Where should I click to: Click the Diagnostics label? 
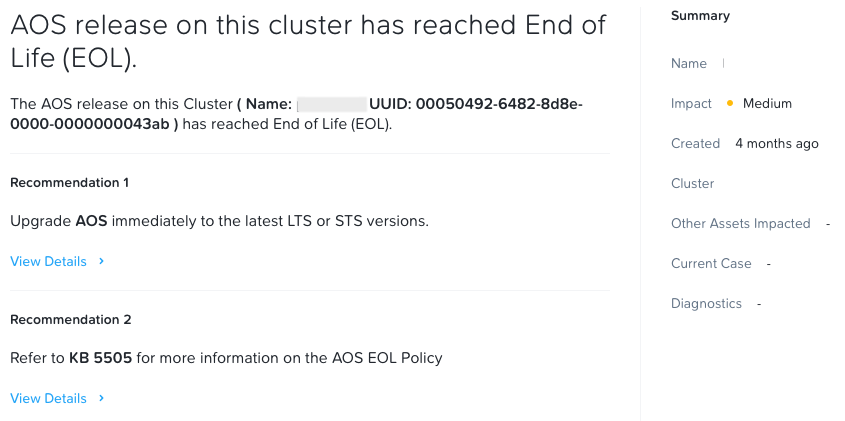click(706, 303)
